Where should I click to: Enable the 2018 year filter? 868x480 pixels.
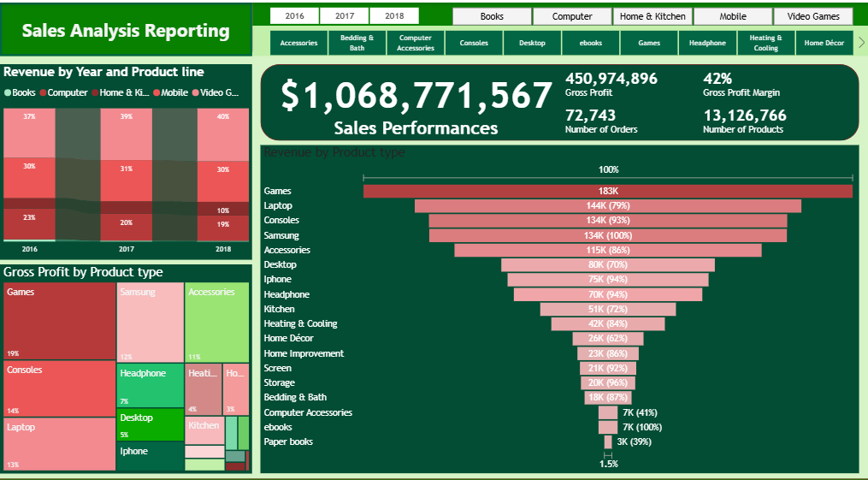tap(394, 16)
